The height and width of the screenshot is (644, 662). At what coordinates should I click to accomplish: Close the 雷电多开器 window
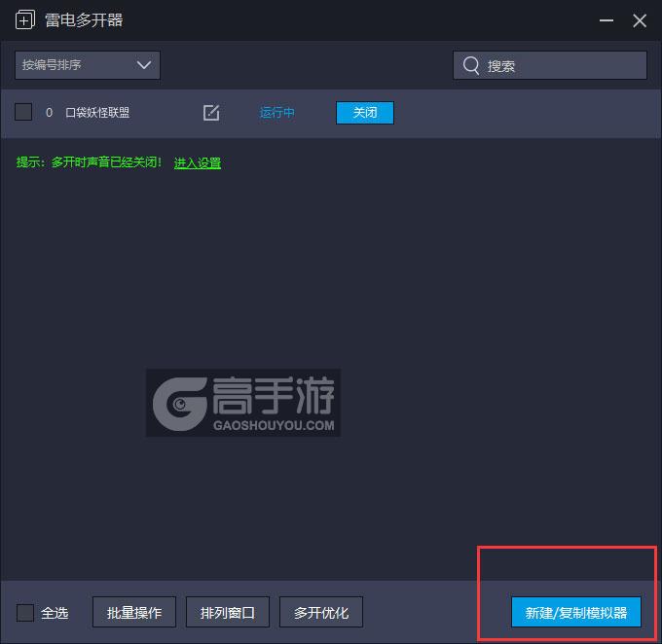[640, 20]
